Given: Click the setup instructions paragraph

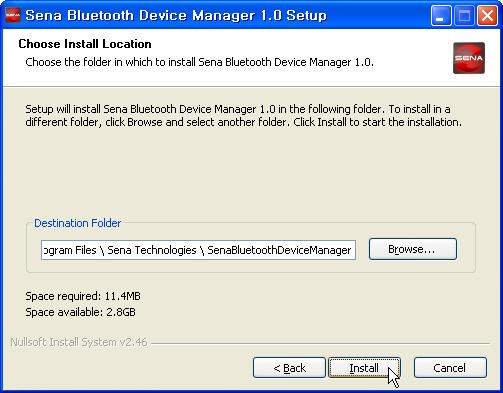Looking at the screenshot, I should point(244,115).
